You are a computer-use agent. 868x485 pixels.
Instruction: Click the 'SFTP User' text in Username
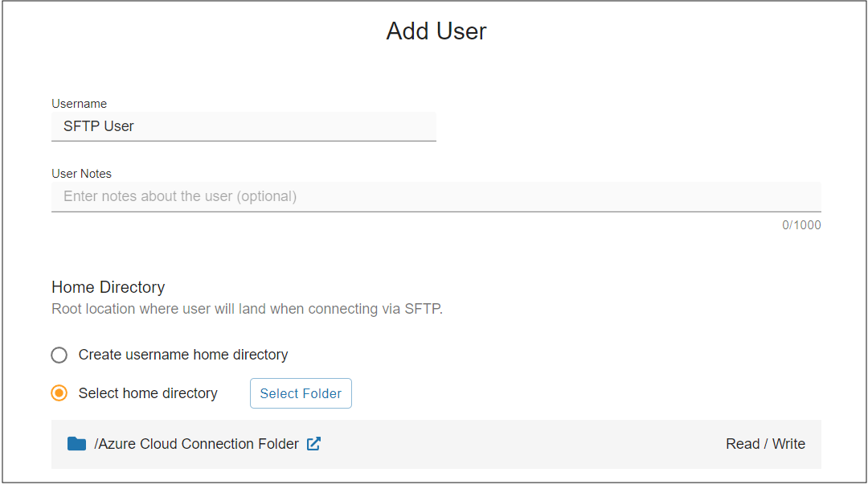coord(99,126)
